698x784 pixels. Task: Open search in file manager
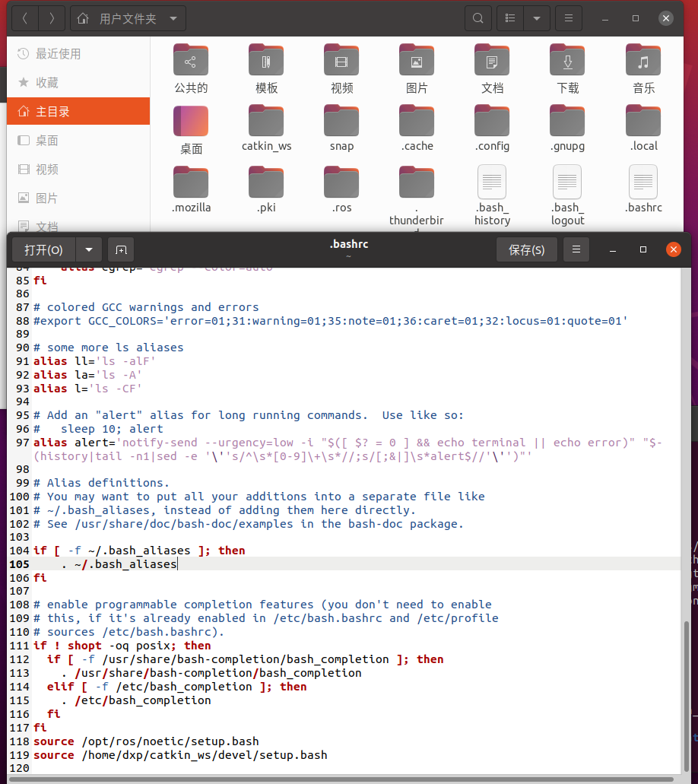point(478,18)
